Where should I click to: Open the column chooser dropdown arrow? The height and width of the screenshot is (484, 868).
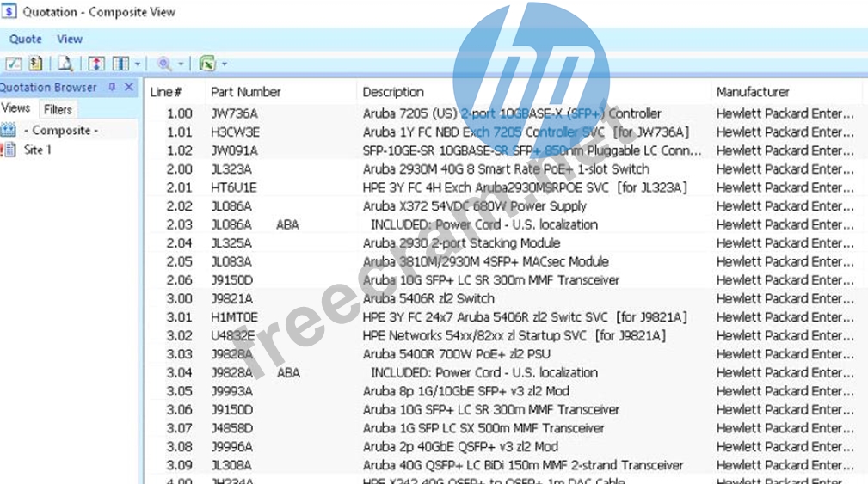point(138,64)
